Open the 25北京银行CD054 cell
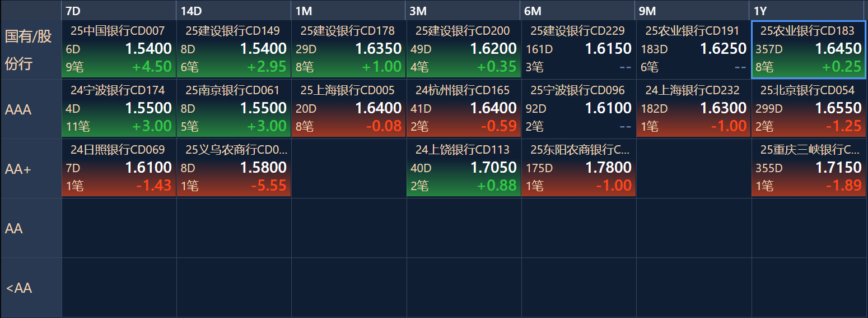This screenshot has height=318, width=868. (x=809, y=109)
